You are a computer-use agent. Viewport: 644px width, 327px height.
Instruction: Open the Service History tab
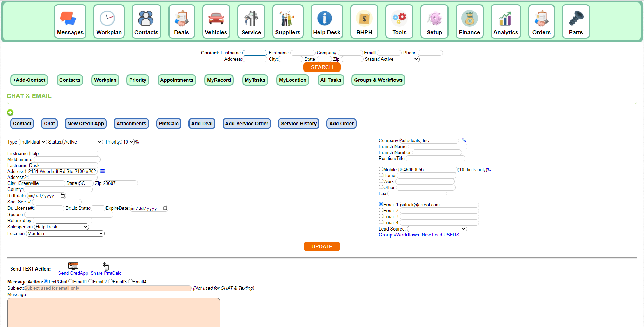click(x=298, y=124)
